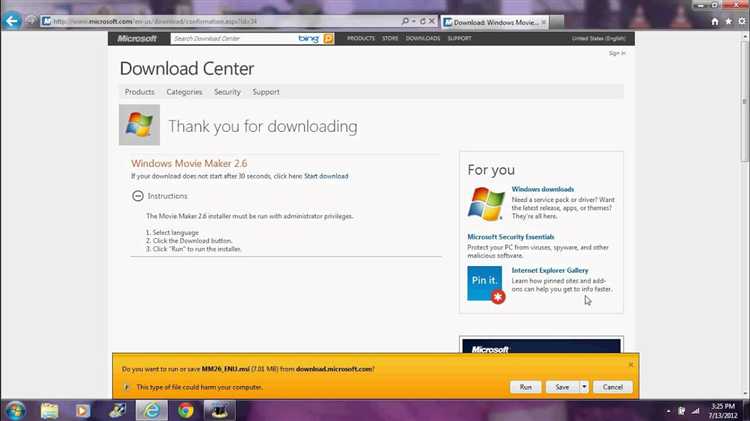Click the Windows Movie Maker 2.6 heading
This screenshot has height=421, width=750.
pyautogui.click(x=189, y=164)
